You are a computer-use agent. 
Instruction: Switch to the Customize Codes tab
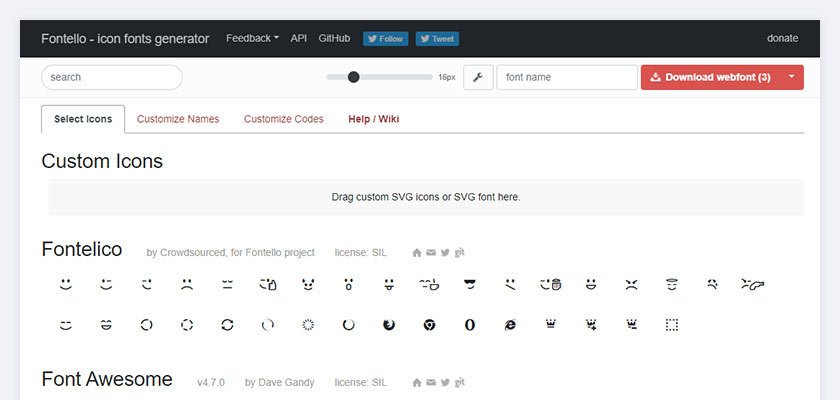click(284, 119)
